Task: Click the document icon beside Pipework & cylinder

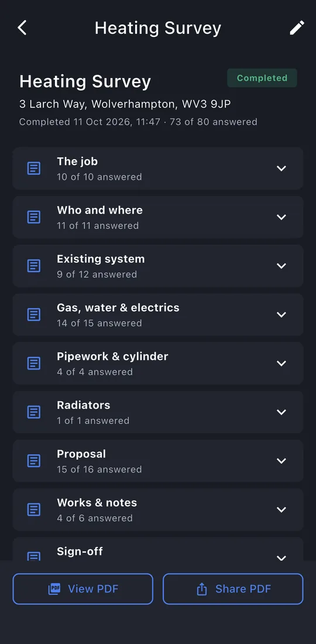Action: tap(34, 363)
